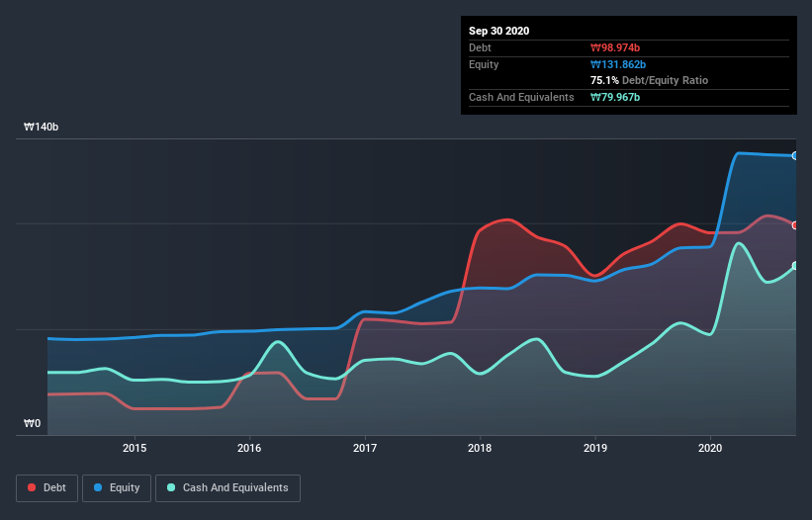
Task: Click the Debt row label in tooltip
Action: (480, 47)
